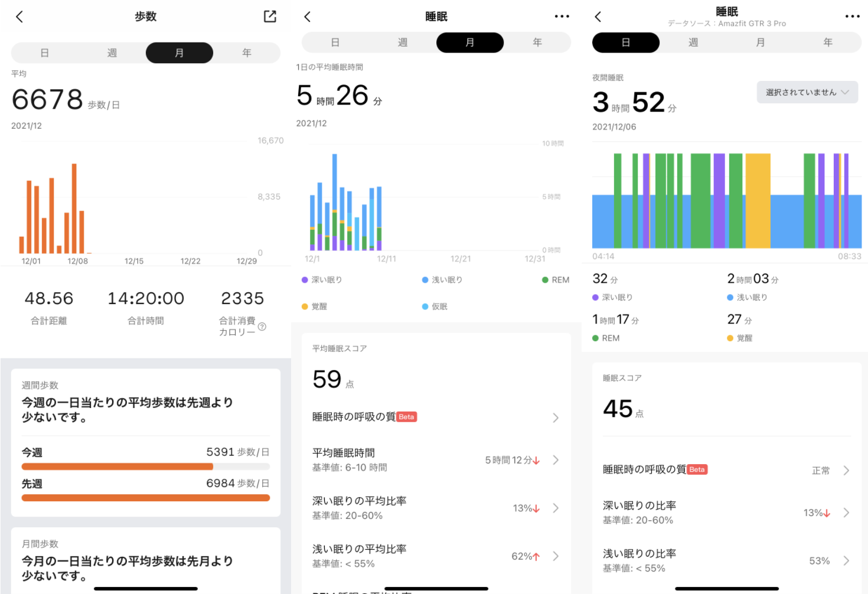Tap 2021/12/06 date label

614,127
